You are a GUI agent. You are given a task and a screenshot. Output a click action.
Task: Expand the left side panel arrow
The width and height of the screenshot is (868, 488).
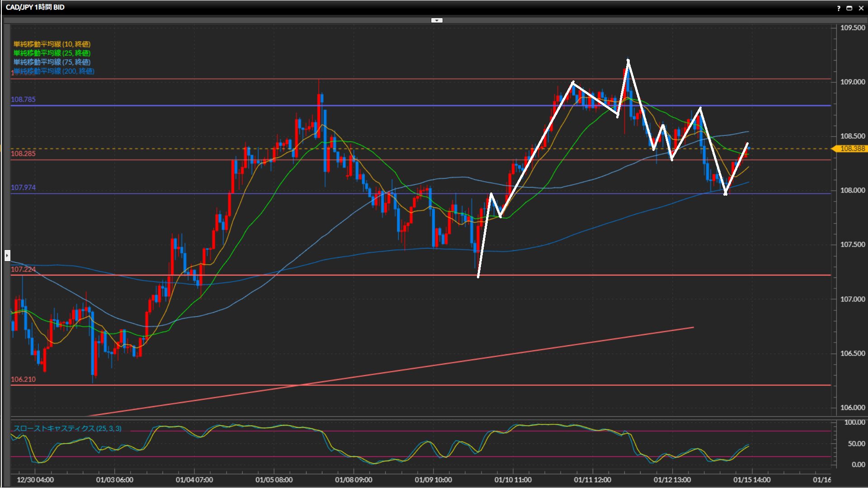pyautogui.click(x=7, y=255)
